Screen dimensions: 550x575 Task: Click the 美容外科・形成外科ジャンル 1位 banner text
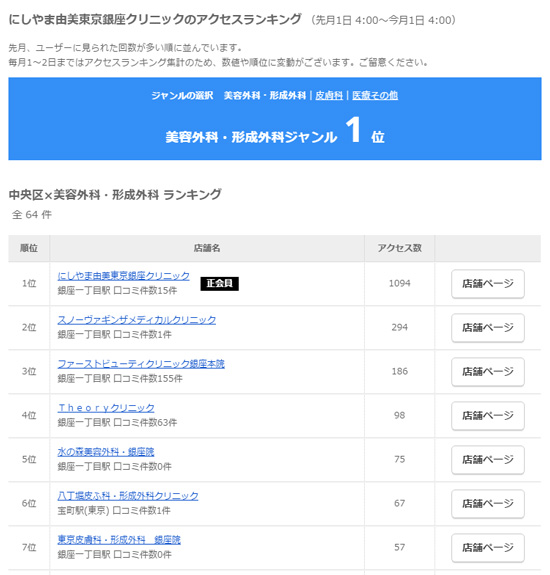coord(275,131)
